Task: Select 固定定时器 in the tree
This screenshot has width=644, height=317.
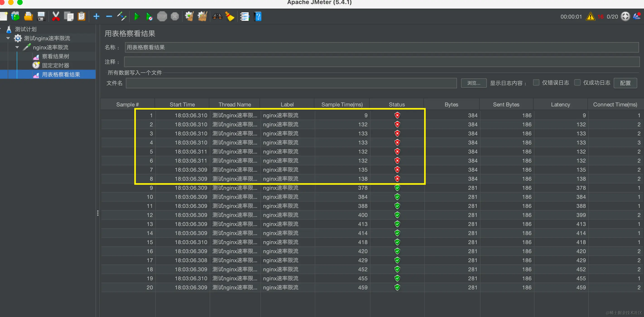Action: click(x=55, y=65)
